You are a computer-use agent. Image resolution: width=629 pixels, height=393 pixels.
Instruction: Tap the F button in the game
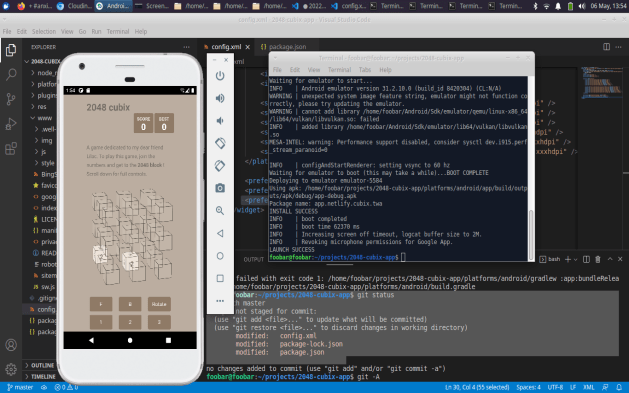pyautogui.click(x=101, y=304)
